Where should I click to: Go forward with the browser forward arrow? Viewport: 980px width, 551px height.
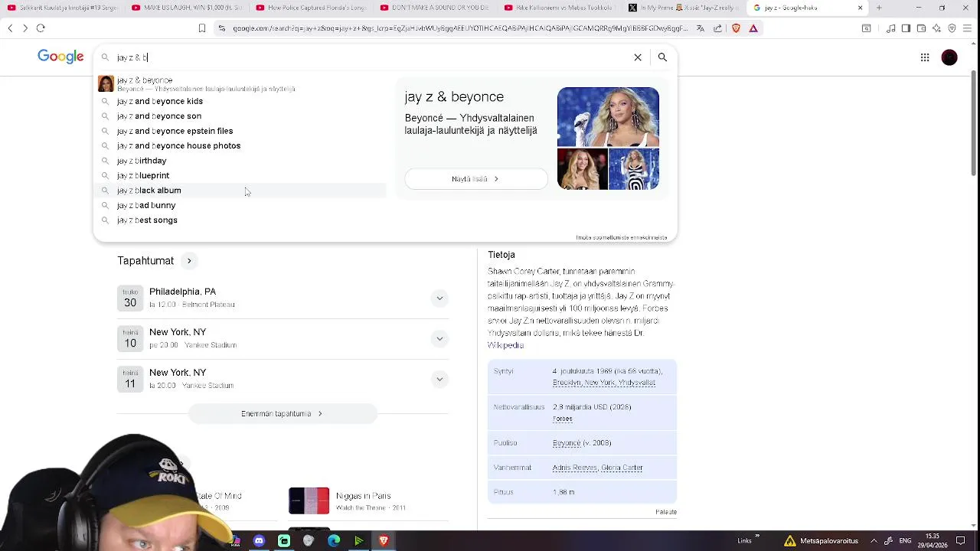coord(25,28)
